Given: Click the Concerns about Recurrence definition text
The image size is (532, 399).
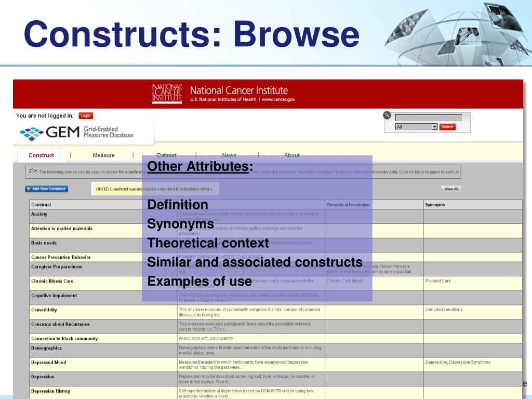Looking at the screenshot, I should click(245, 326).
